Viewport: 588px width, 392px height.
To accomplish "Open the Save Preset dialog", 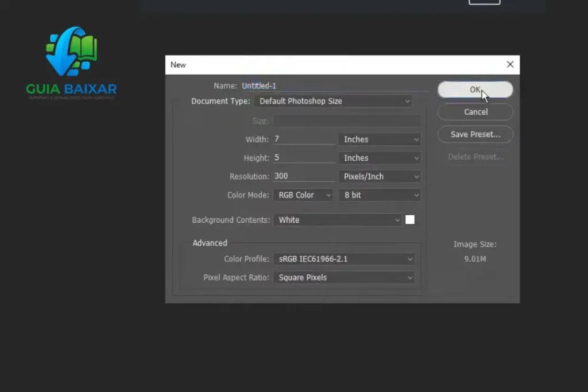I will [475, 134].
